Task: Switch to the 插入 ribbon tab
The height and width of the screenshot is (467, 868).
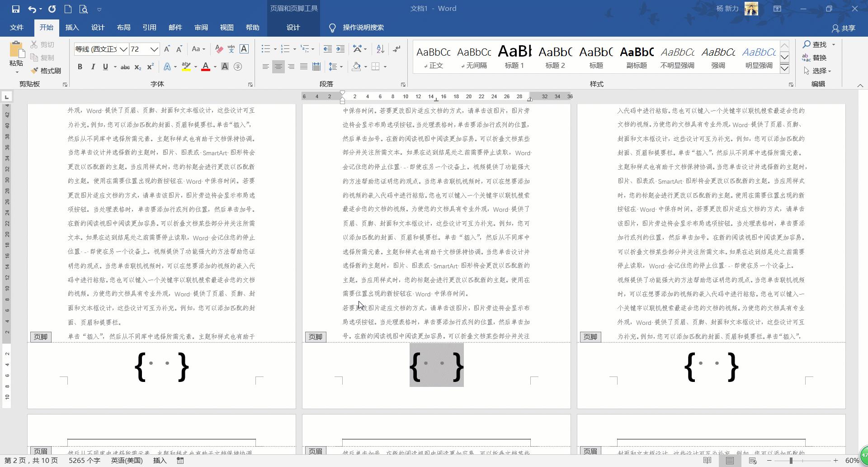Action: [72, 27]
